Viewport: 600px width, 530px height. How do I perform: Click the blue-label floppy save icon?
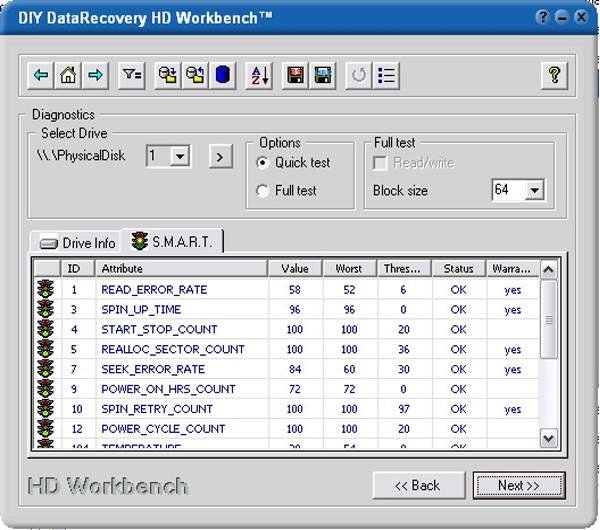click(x=323, y=75)
